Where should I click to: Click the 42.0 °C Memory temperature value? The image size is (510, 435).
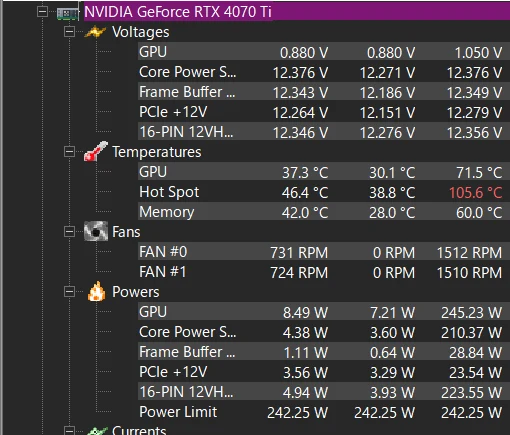coord(305,213)
